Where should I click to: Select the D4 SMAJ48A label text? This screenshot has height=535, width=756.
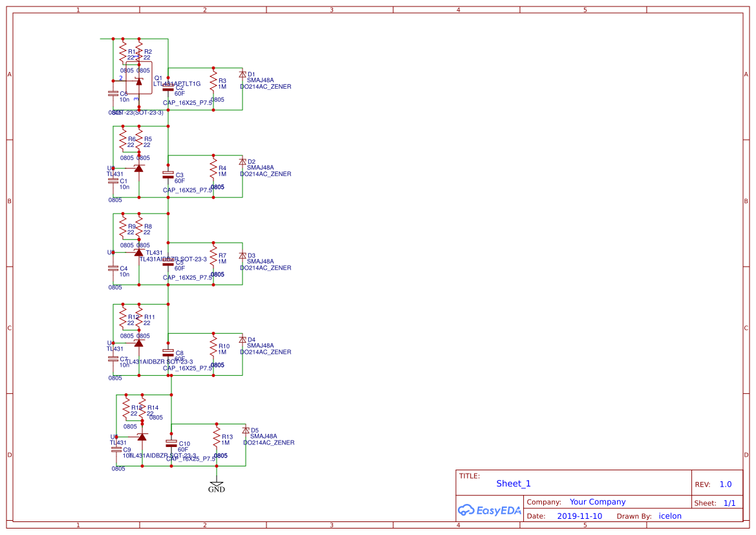[261, 345]
